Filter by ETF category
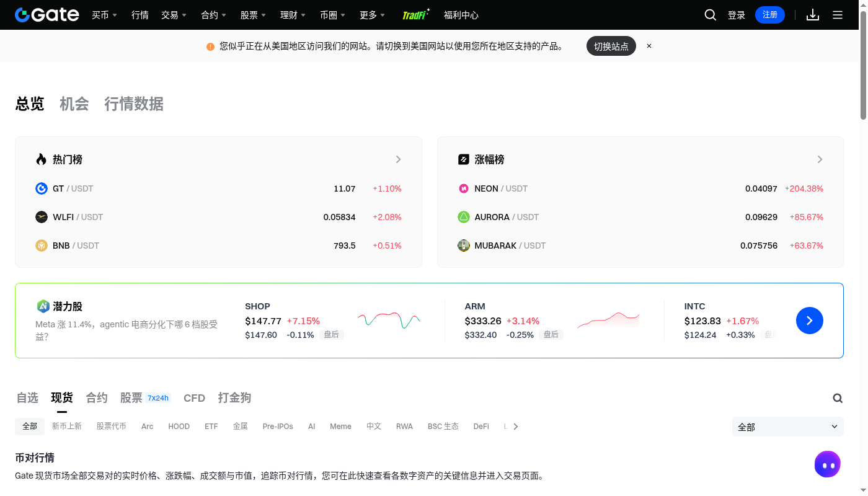868x496 pixels. pos(211,427)
